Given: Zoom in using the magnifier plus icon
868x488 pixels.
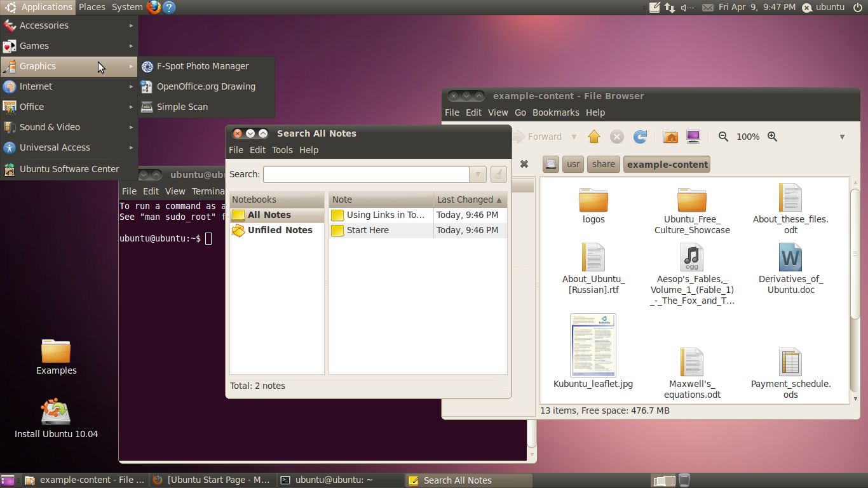Looking at the screenshot, I should (772, 137).
